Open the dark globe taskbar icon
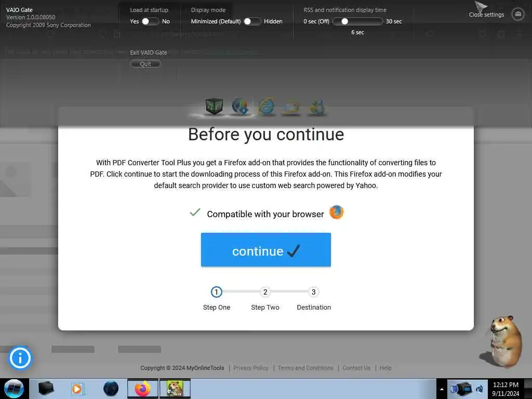The height and width of the screenshot is (399, 532). (x=111, y=389)
